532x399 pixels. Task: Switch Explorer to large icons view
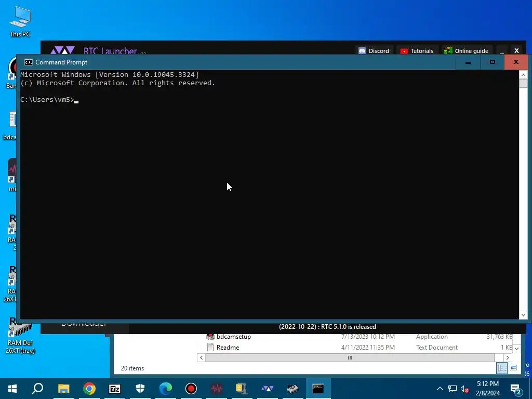513,368
